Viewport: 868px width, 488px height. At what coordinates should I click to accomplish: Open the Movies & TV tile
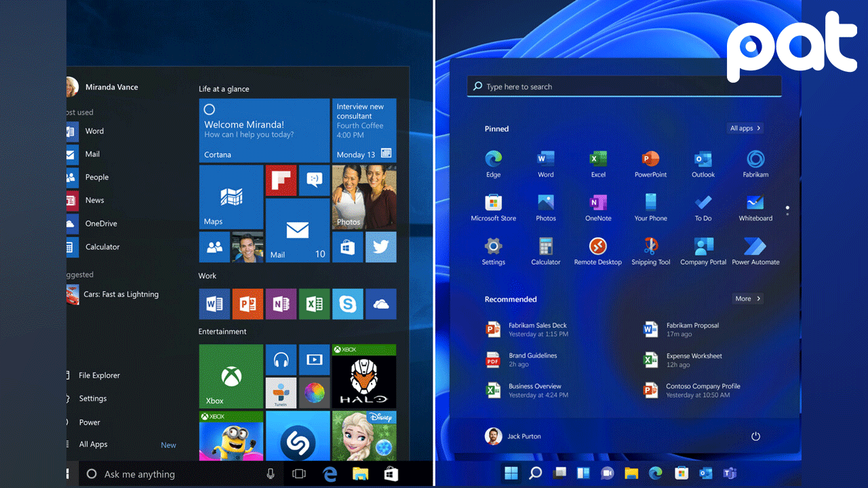point(314,359)
